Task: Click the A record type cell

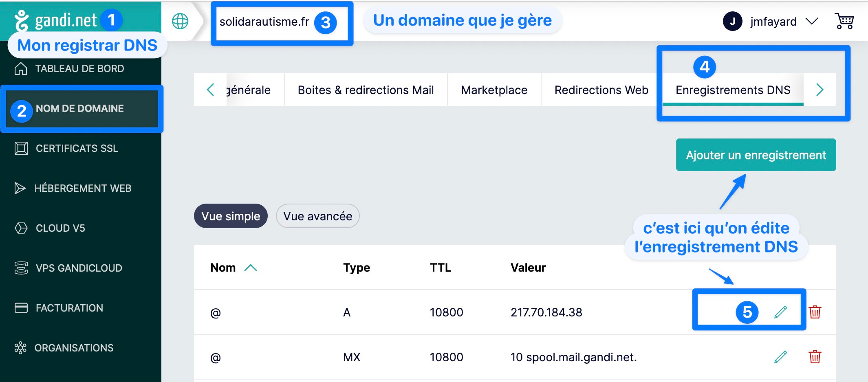Action: click(347, 312)
